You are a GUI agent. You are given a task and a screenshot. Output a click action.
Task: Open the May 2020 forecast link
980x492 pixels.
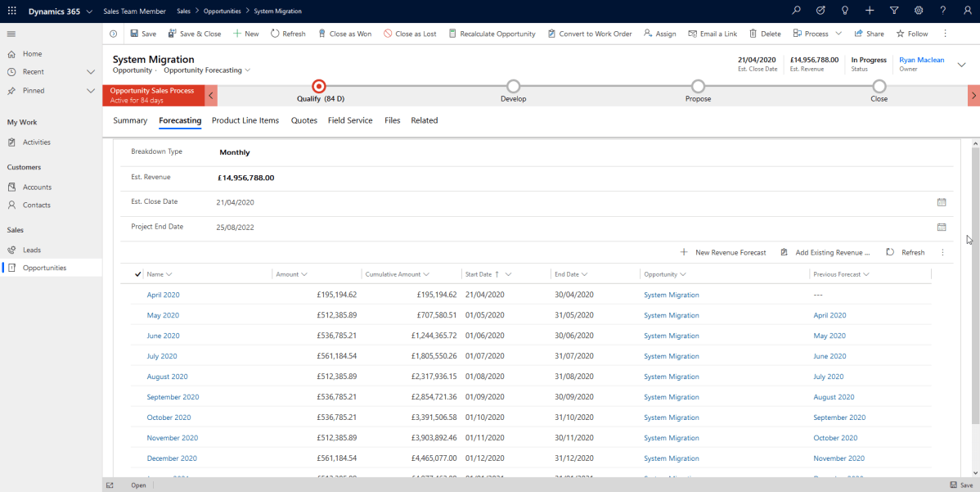[164, 315]
